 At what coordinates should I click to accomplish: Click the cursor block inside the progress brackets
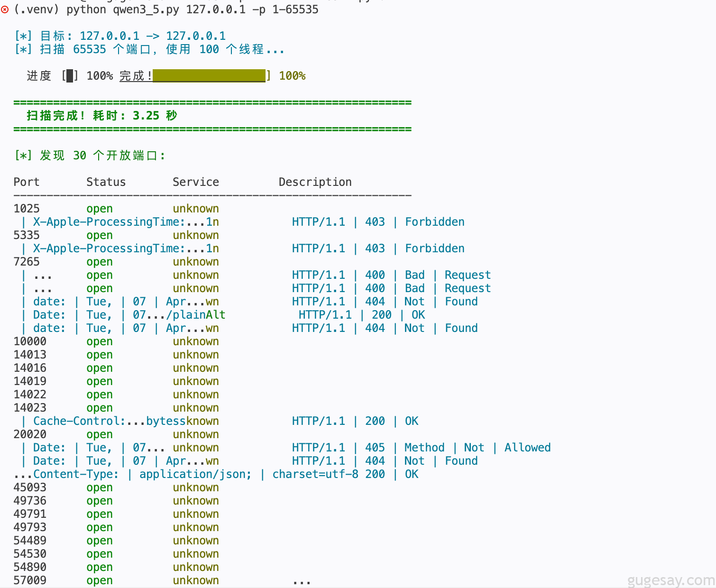tap(70, 76)
